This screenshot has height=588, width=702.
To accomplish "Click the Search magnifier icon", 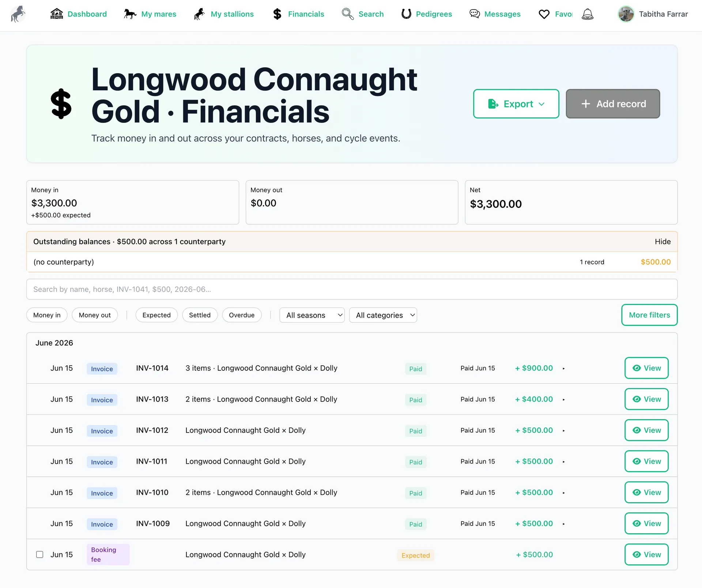I will pos(348,14).
